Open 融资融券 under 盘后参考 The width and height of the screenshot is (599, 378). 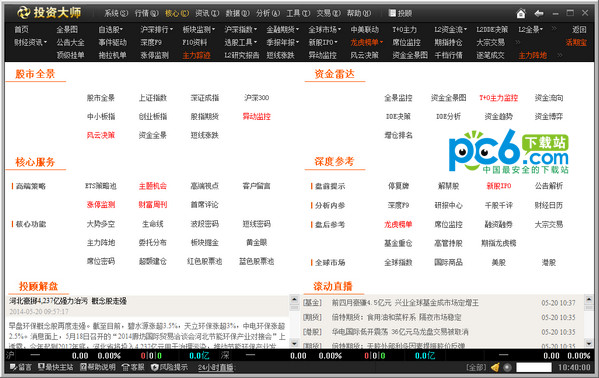point(499,224)
